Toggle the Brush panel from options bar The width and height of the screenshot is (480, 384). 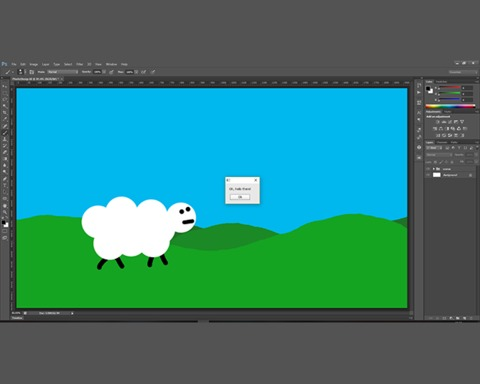coord(32,72)
